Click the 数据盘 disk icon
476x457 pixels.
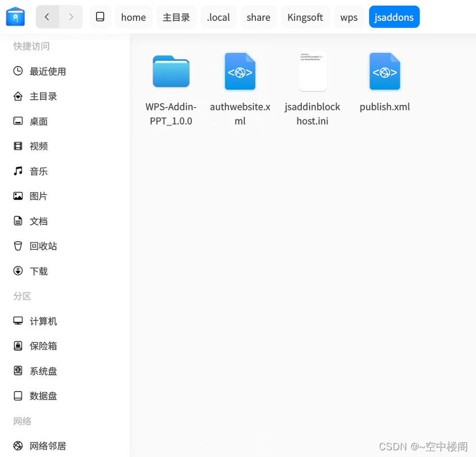click(18, 396)
